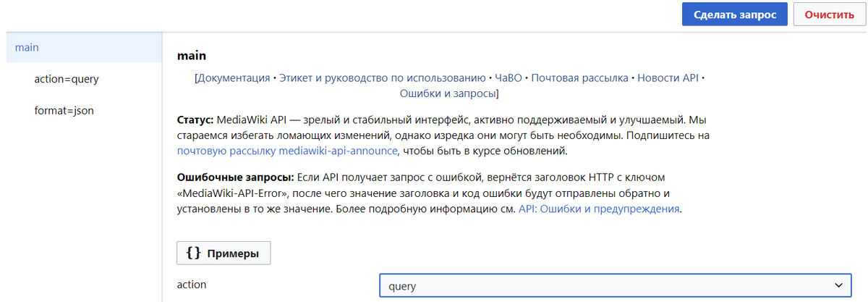This screenshot has height=302, width=868.
Task: Open the ЧаВО link
Action: pyautogui.click(x=509, y=78)
